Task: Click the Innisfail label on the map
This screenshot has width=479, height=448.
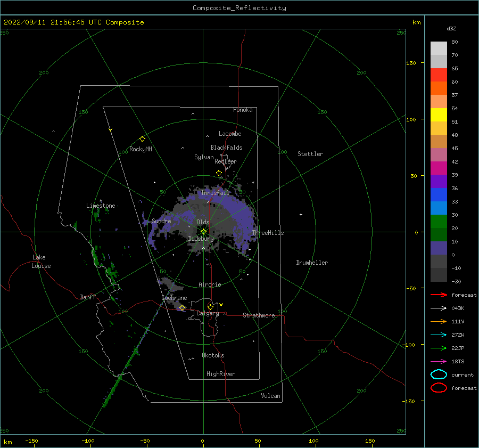Action: tap(215, 193)
